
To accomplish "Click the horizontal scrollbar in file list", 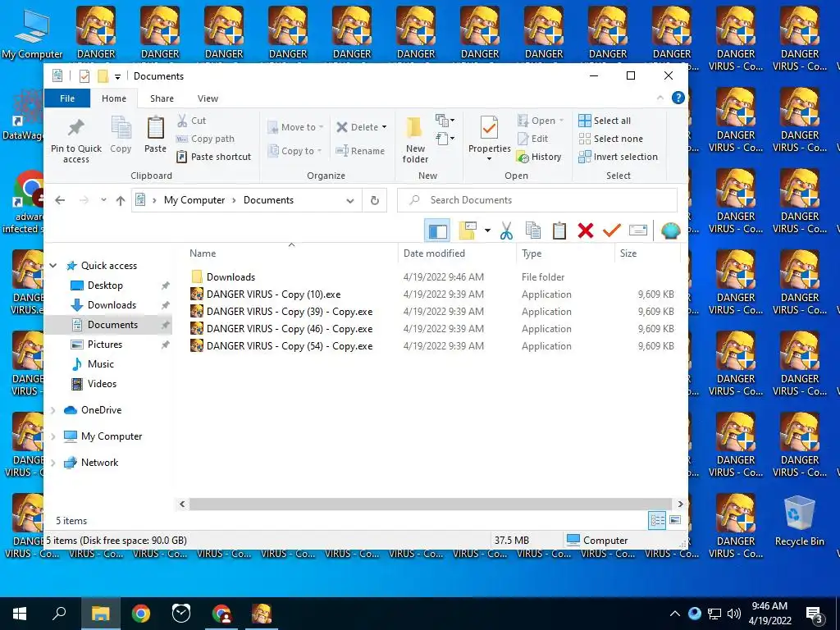I will pyautogui.click(x=430, y=504).
